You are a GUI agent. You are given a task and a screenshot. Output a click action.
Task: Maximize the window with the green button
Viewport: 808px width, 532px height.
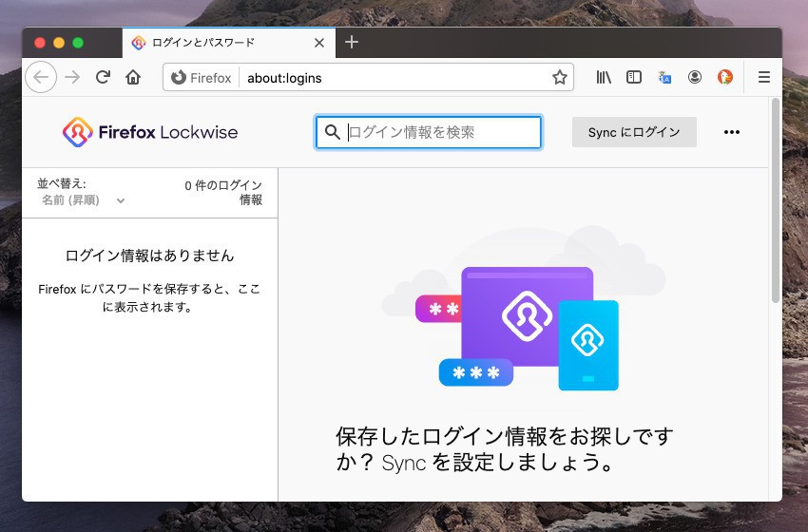(78, 43)
